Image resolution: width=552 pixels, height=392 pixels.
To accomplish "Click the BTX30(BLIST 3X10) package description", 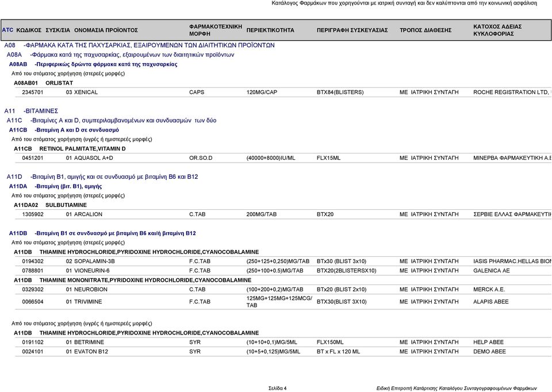I will (342, 302).
